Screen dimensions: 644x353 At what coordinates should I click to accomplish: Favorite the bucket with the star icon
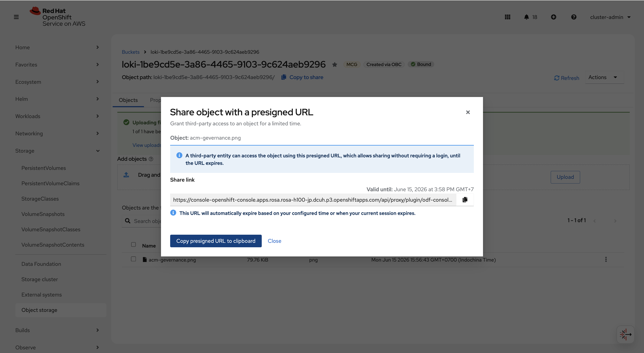(335, 65)
